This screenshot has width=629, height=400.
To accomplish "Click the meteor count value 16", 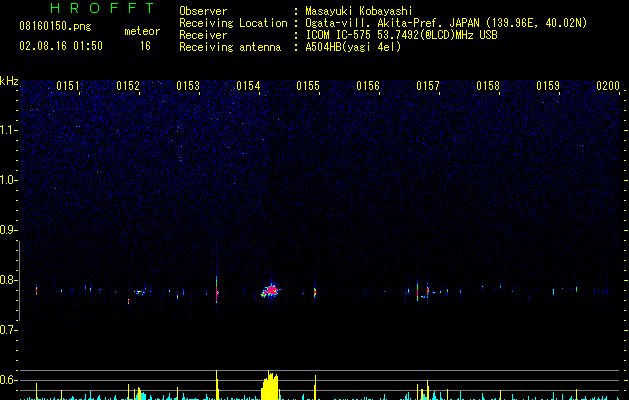I will pyautogui.click(x=145, y=46).
